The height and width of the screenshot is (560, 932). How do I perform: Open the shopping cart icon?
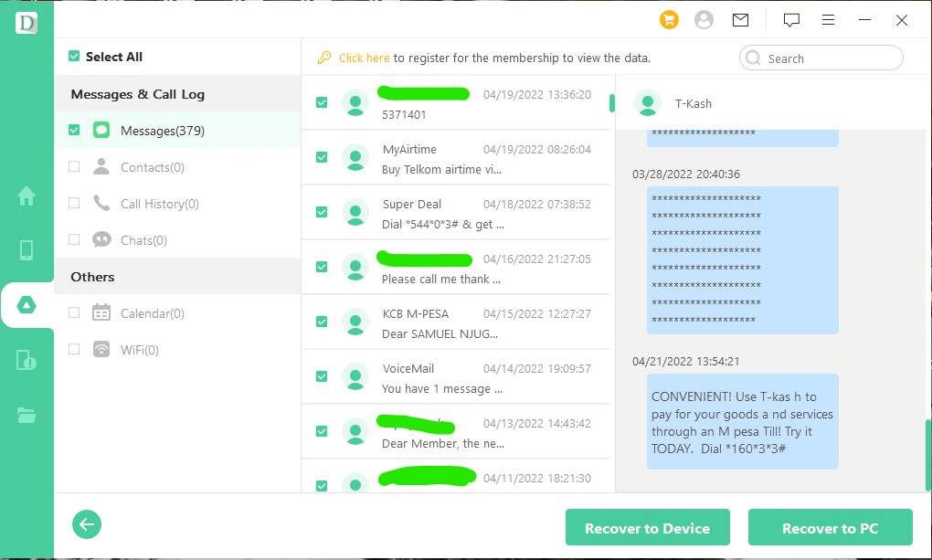(x=669, y=20)
